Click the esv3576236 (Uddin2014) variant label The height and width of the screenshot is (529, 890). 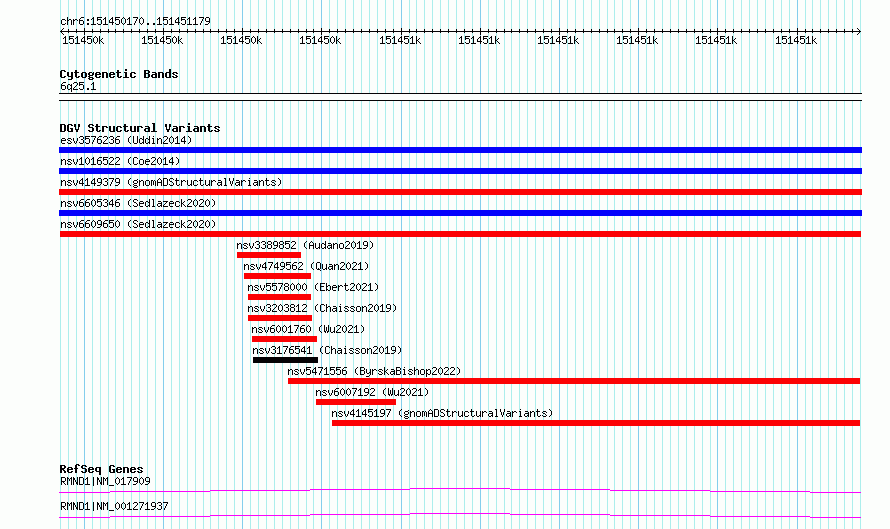pyautogui.click(x=126, y=140)
